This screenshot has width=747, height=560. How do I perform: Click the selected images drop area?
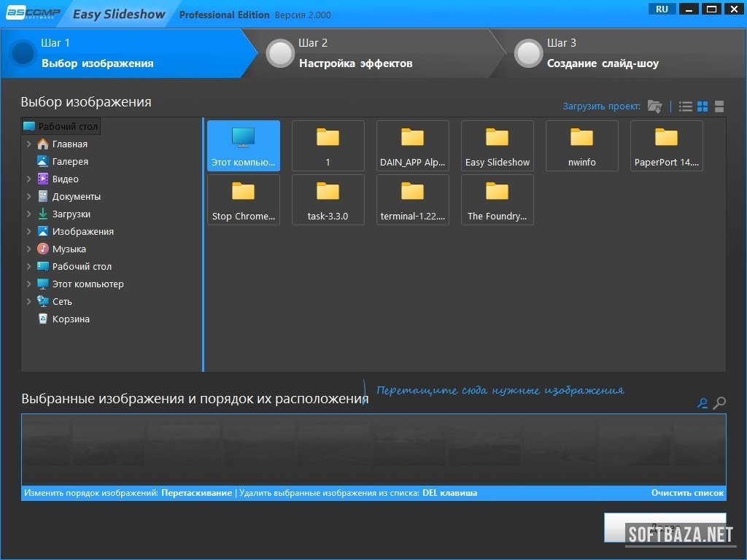373,448
